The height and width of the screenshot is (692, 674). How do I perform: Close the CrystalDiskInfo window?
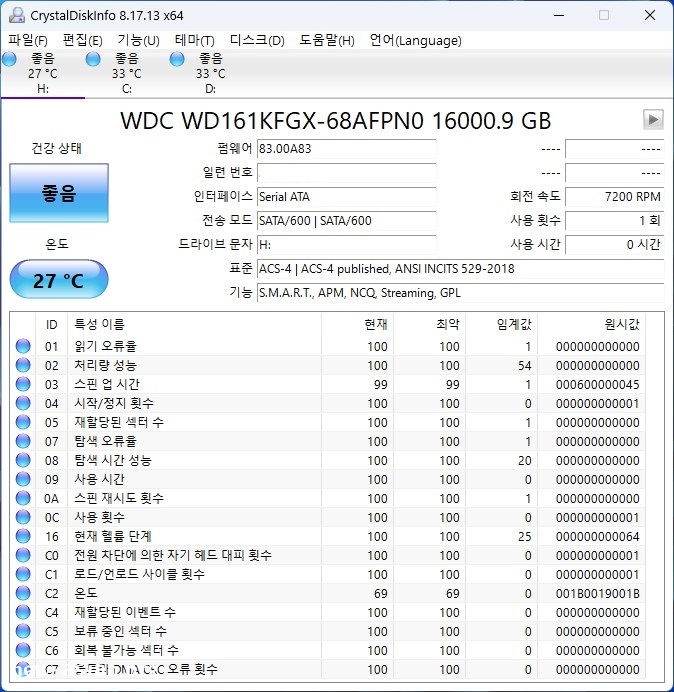click(x=649, y=15)
